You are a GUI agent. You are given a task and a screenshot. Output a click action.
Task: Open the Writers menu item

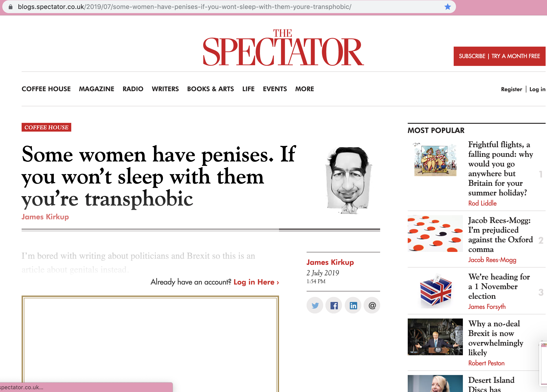tap(165, 89)
